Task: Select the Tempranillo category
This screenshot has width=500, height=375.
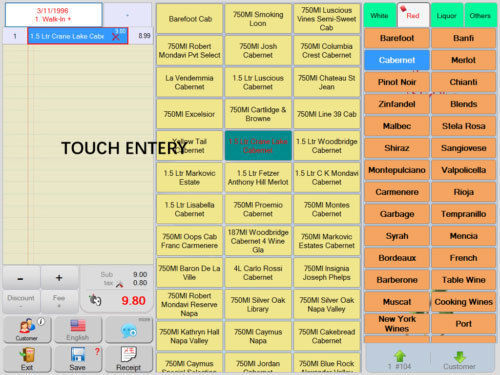Action: point(463,214)
